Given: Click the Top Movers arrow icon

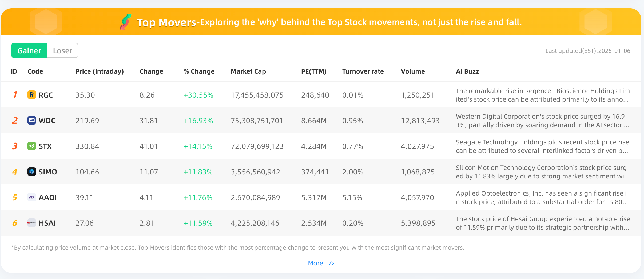Looking at the screenshot, I should (x=126, y=22).
